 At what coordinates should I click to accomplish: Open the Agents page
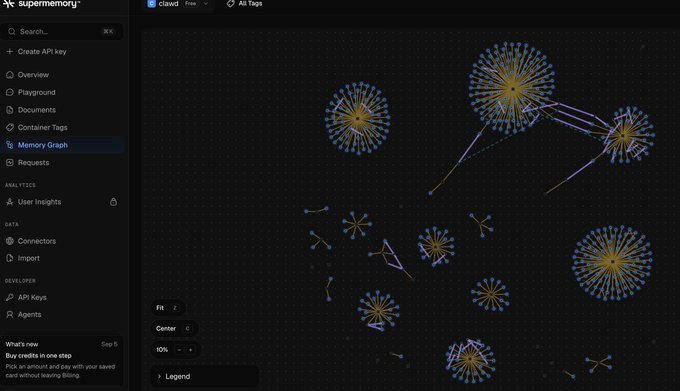63,314
